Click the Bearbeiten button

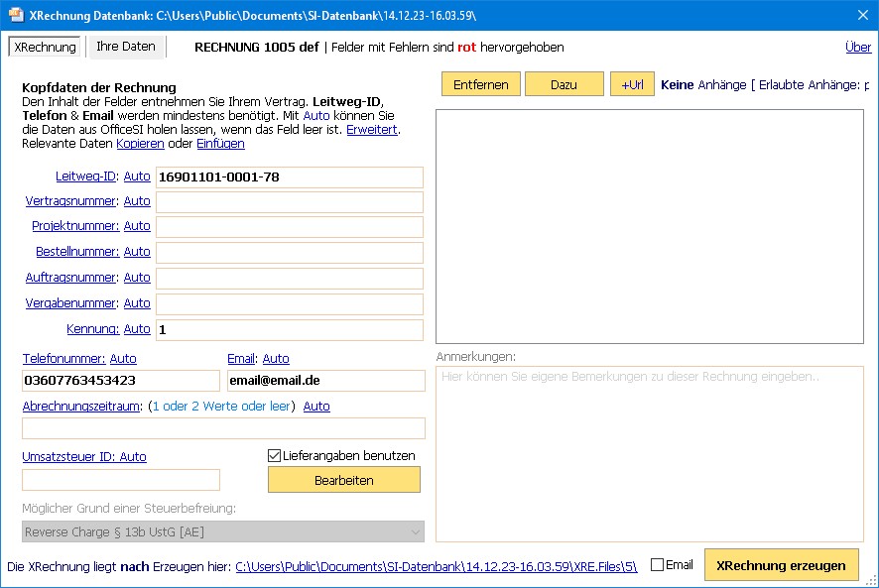(343, 480)
